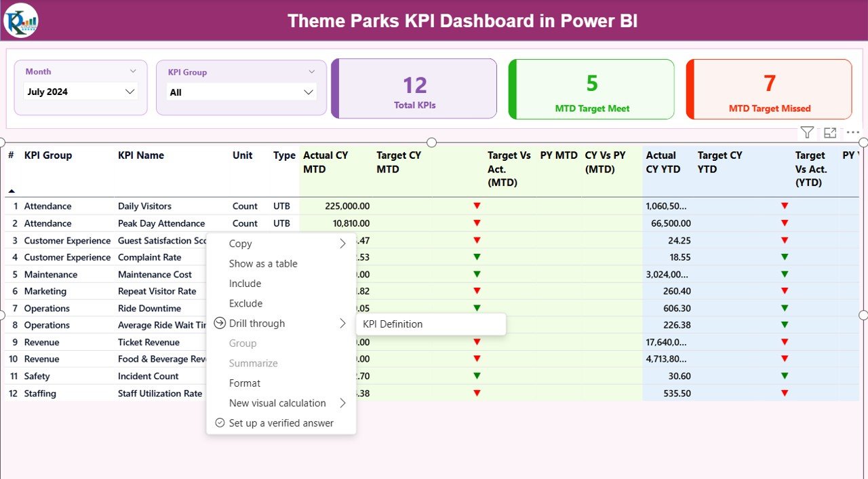
Task: Open focus mode icon above the table
Action: pyautogui.click(x=830, y=133)
